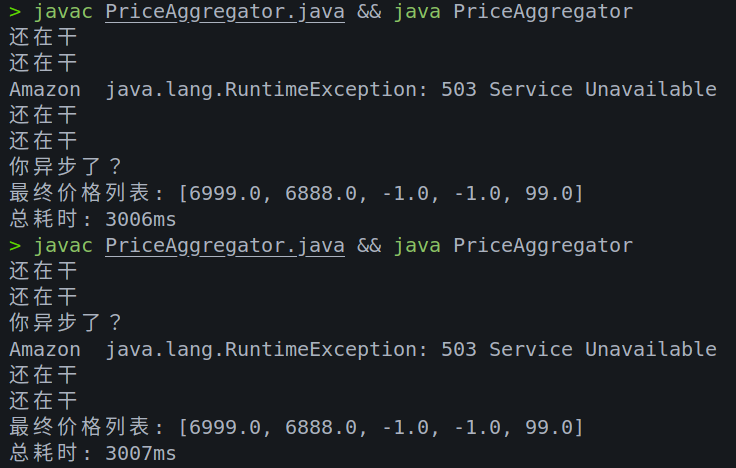Click the total time value 3007ms

tap(141, 454)
